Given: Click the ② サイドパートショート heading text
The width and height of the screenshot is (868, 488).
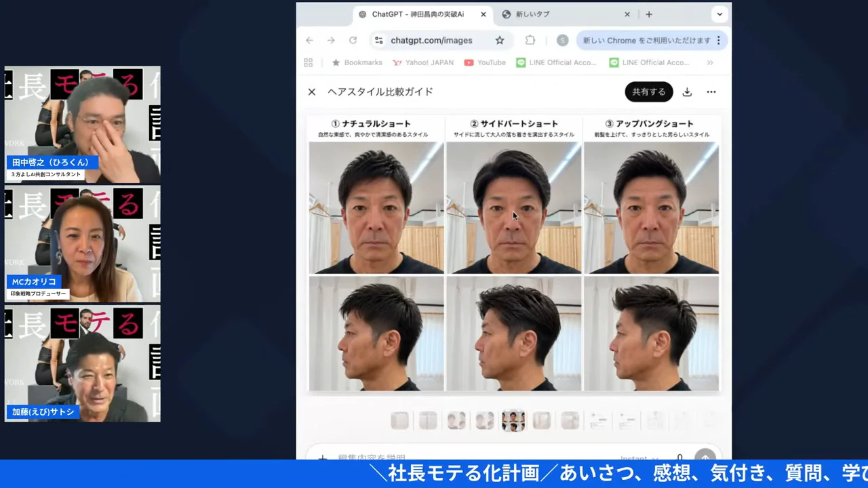Looking at the screenshot, I should (x=514, y=124).
